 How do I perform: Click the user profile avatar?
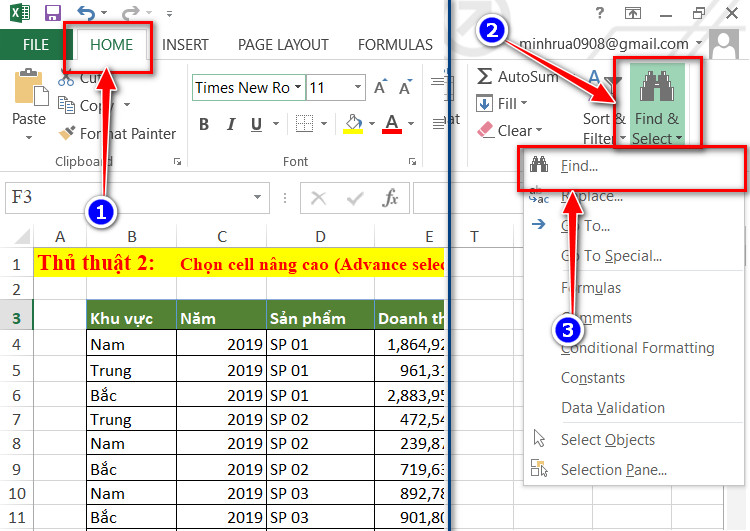(x=724, y=44)
